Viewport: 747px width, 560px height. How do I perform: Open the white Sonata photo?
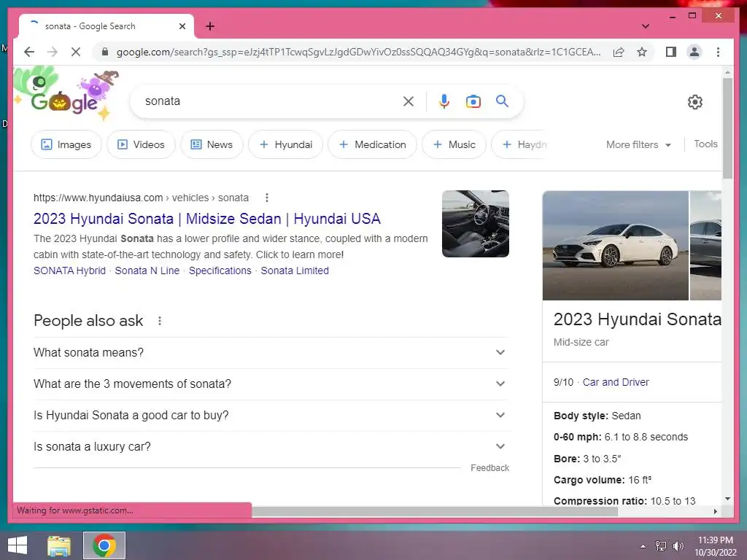click(616, 245)
